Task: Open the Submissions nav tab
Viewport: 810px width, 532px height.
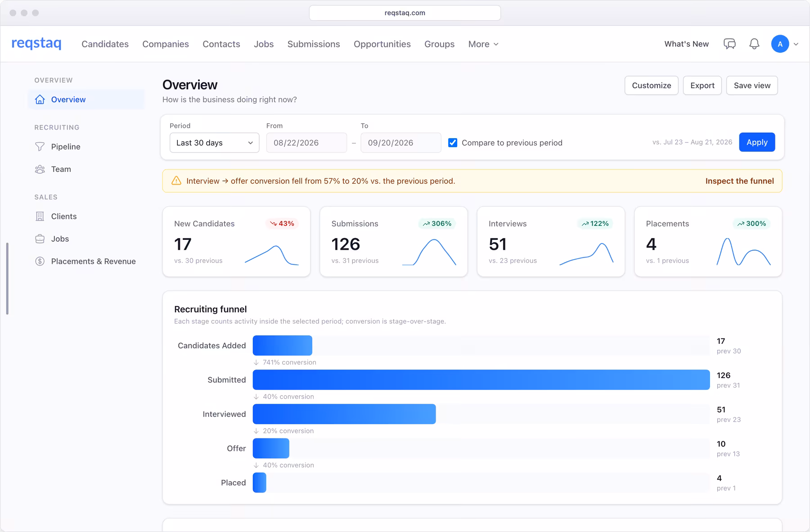Action: tap(314, 44)
